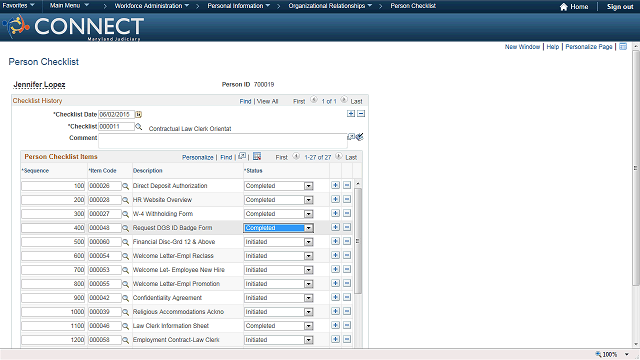
Task: Click Find in the Checklist History header
Action: point(245,101)
